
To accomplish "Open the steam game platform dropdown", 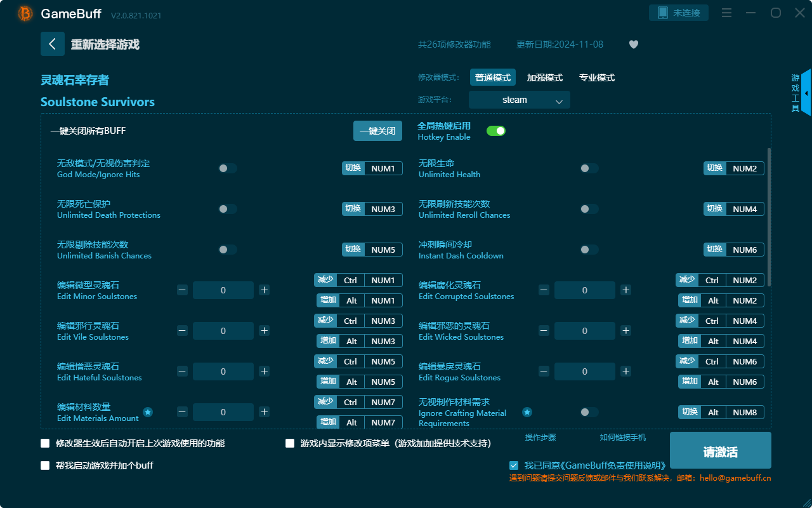I will (x=519, y=100).
